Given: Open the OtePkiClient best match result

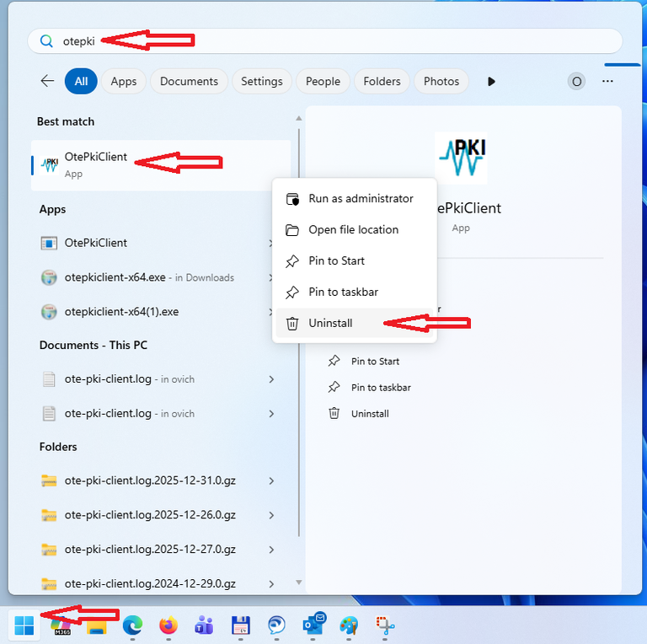Looking at the screenshot, I should 95,164.
